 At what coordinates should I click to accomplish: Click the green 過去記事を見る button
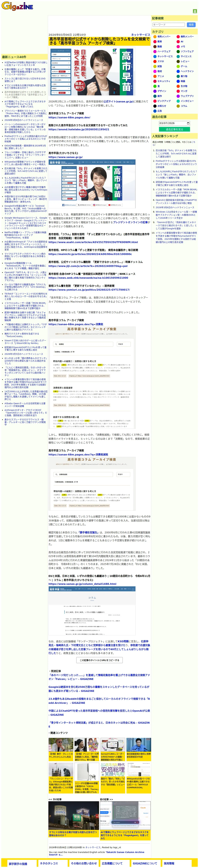tap(174, 129)
